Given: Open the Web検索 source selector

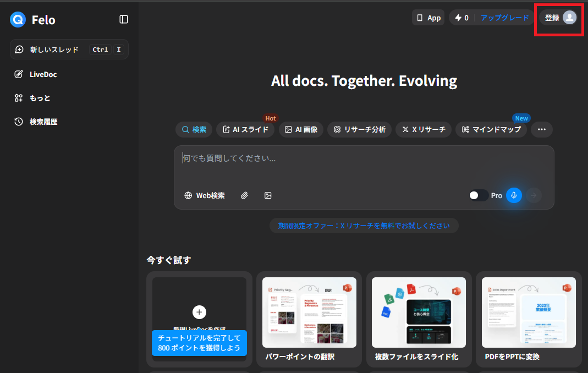Looking at the screenshot, I should (x=205, y=195).
